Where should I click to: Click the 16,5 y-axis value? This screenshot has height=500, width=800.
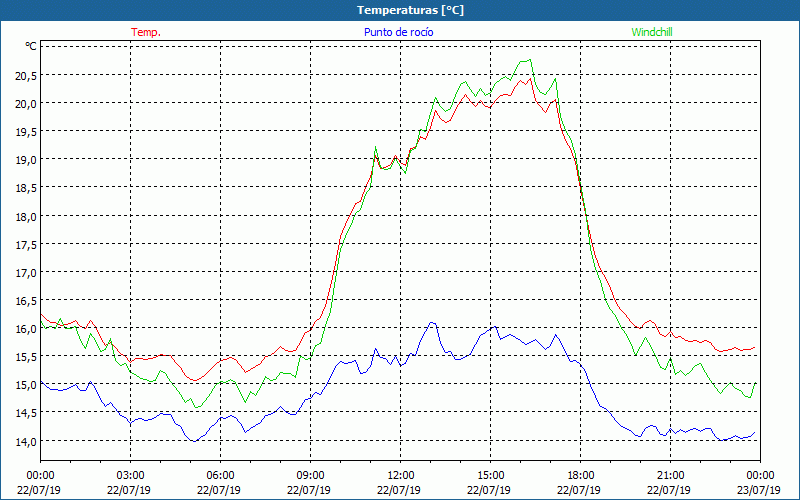(26, 301)
